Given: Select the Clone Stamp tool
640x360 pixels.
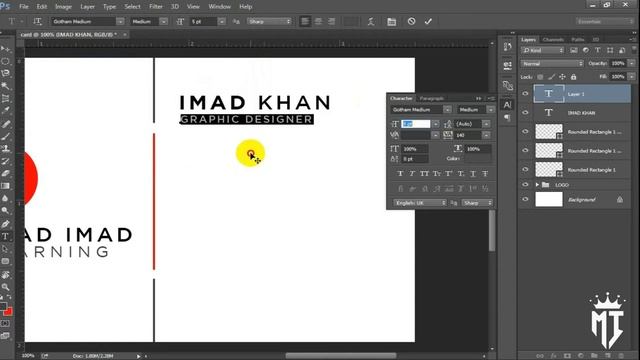Looking at the screenshot, I should tap(5, 149).
